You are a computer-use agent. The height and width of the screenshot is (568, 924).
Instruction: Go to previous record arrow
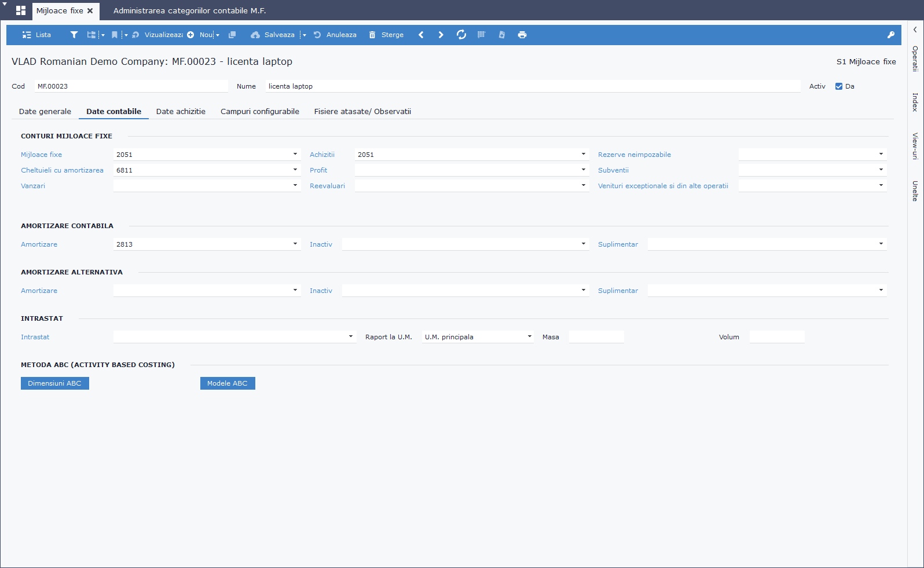tap(421, 35)
